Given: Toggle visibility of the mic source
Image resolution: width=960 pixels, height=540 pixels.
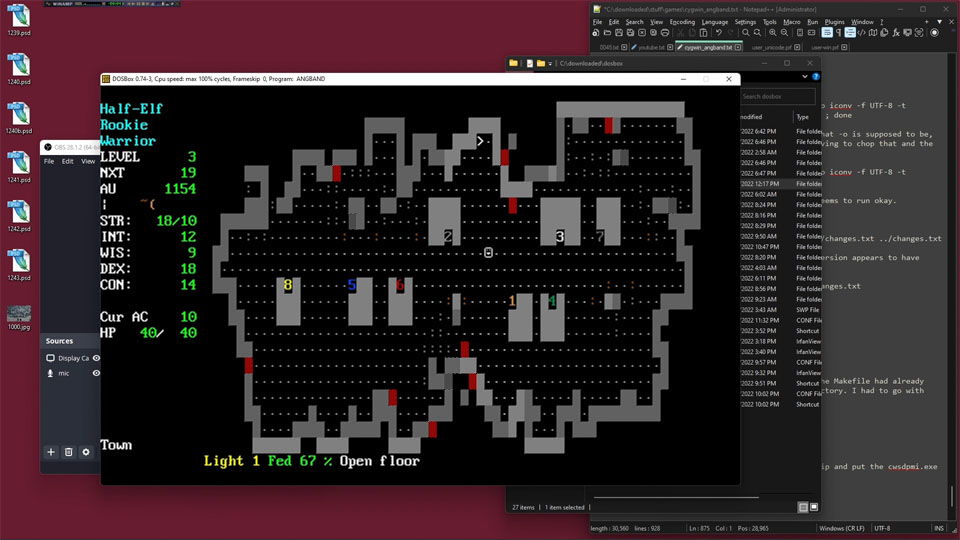Looking at the screenshot, I should (96, 373).
